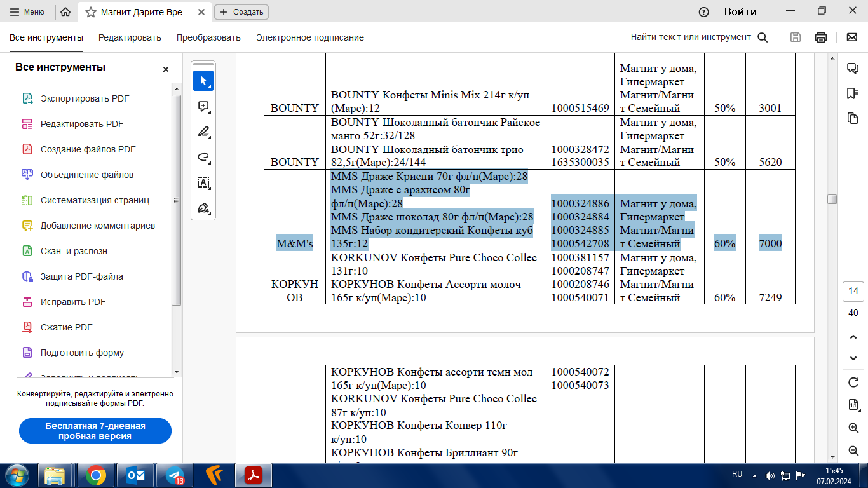Click the Save diskette icon
Image resolution: width=868 pixels, height=488 pixels.
click(x=795, y=37)
